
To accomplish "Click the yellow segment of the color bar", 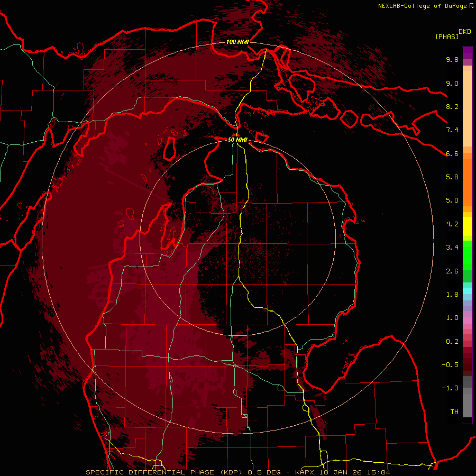I will pyautogui.click(x=467, y=226).
